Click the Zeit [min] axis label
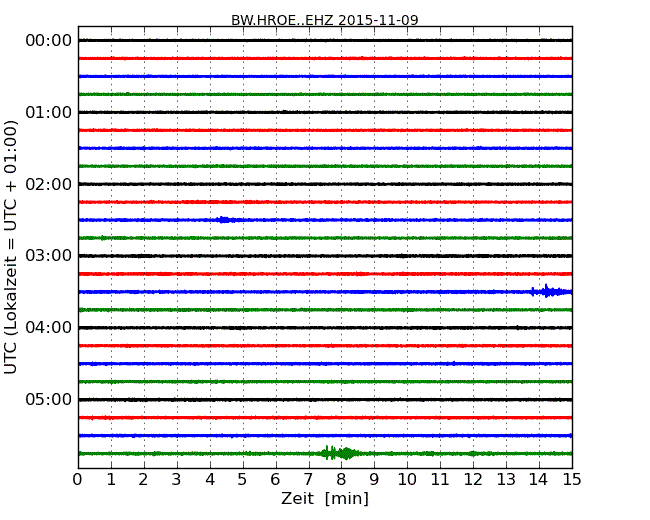 click(325, 498)
